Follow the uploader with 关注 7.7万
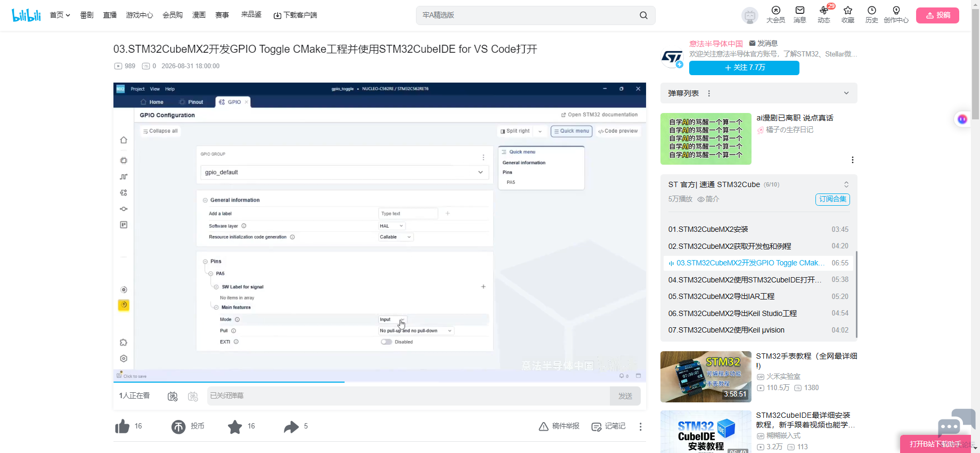Image resolution: width=980 pixels, height=453 pixels. [744, 68]
